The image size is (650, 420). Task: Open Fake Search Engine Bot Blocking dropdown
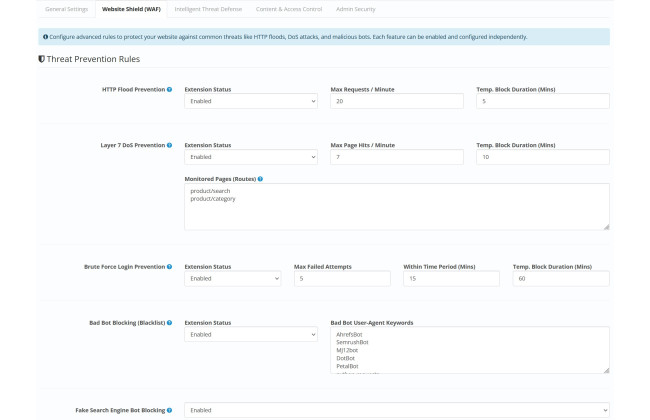click(397, 410)
